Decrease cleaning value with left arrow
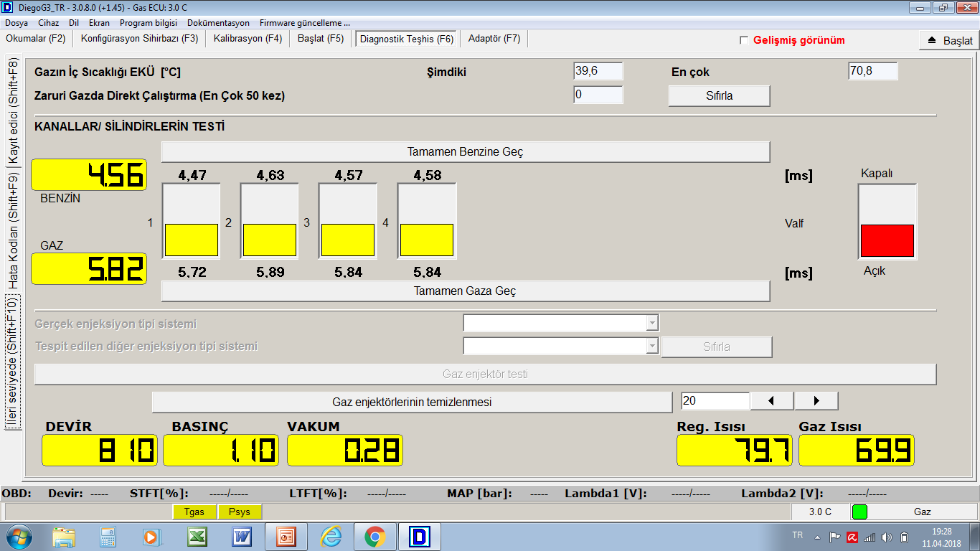This screenshot has width=980, height=551. click(x=771, y=401)
